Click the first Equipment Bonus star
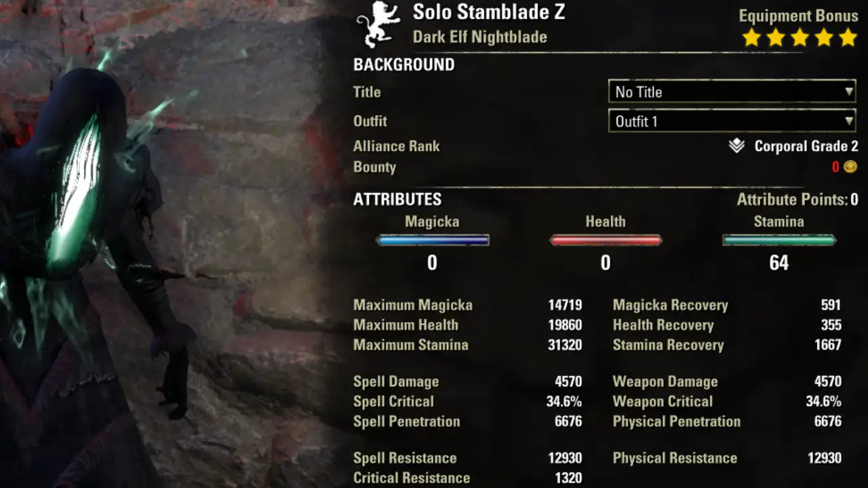Screen dimensions: 868x488 point(751,37)
